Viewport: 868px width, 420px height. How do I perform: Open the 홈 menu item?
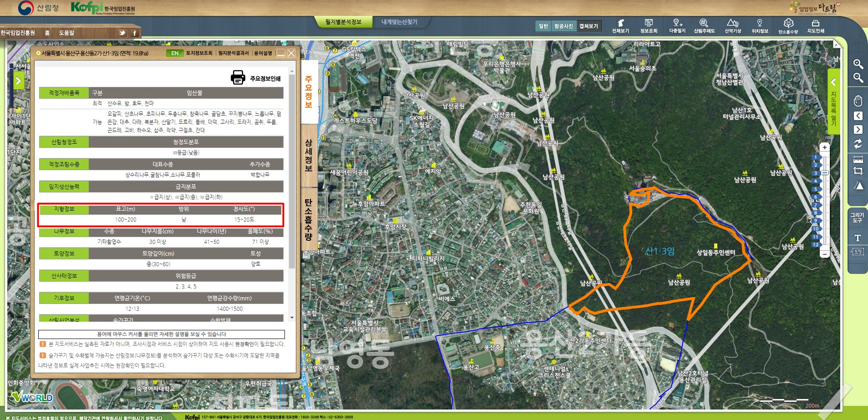click(47, 33)
